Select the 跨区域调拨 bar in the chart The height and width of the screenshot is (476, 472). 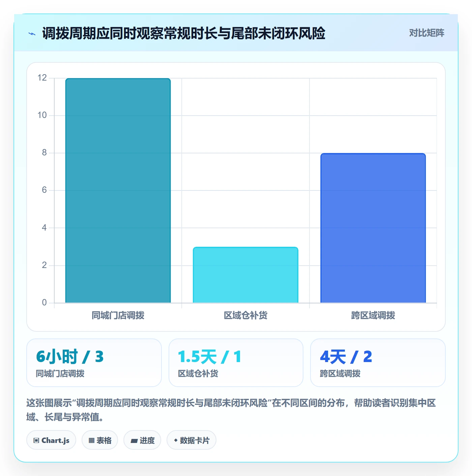tap(373, 228)
